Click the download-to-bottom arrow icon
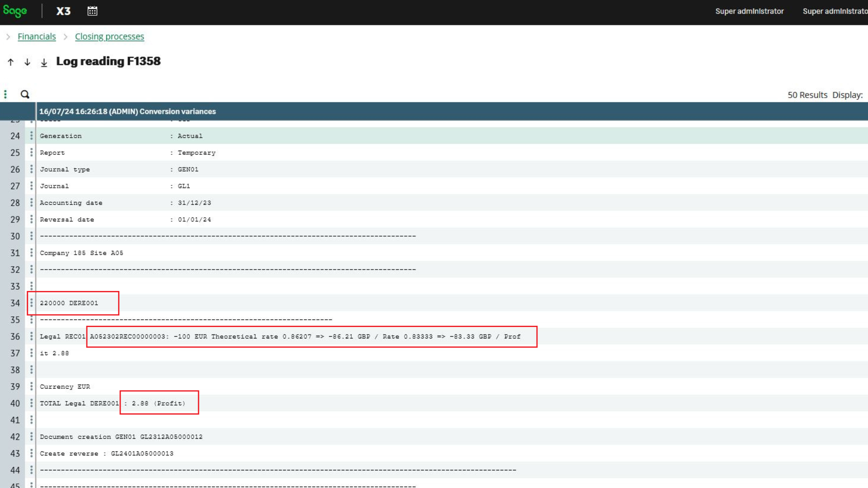868x488 pixels. tap(44, 62)
